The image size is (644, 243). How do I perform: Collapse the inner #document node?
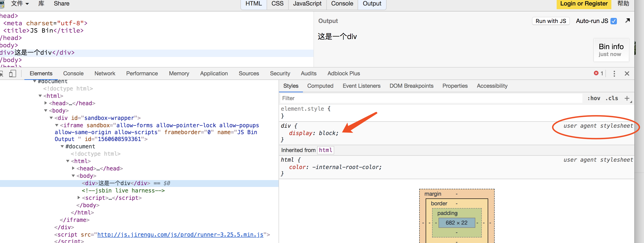[62, 146]
